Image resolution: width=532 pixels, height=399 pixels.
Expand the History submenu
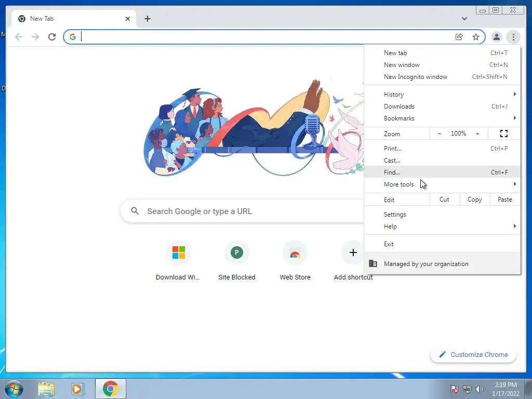click(442, 95)
